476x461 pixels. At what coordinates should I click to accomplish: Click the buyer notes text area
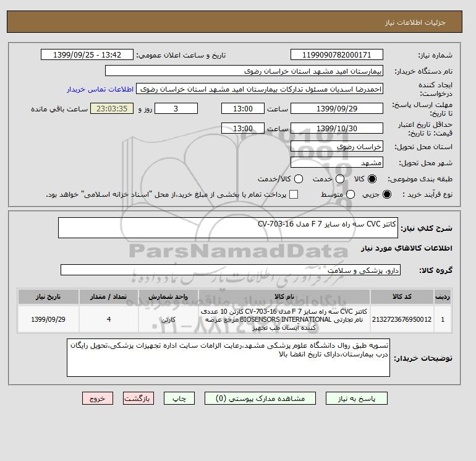(x=228, y=358)
